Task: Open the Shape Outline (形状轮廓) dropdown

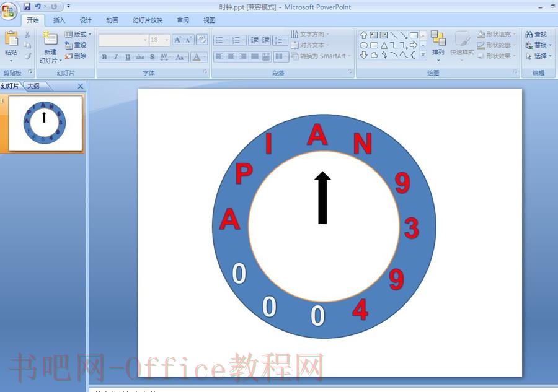Action: (497, 45)
